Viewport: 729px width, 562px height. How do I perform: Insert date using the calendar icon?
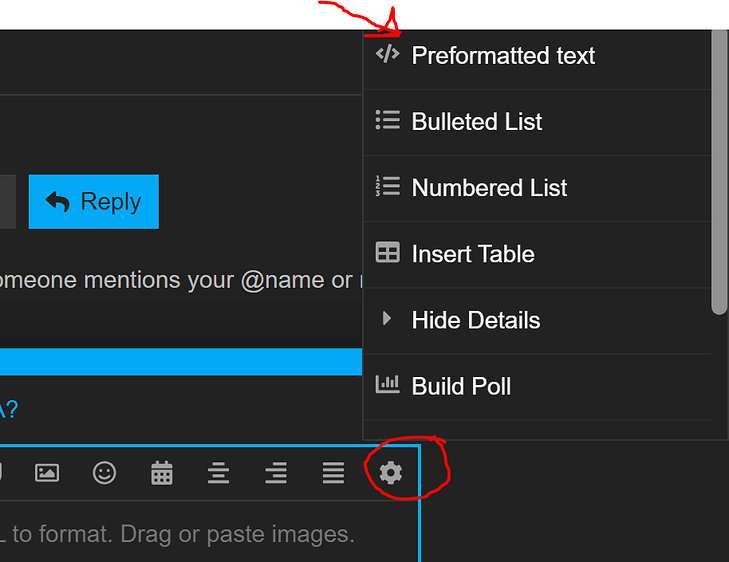click(x=162, y=473)
